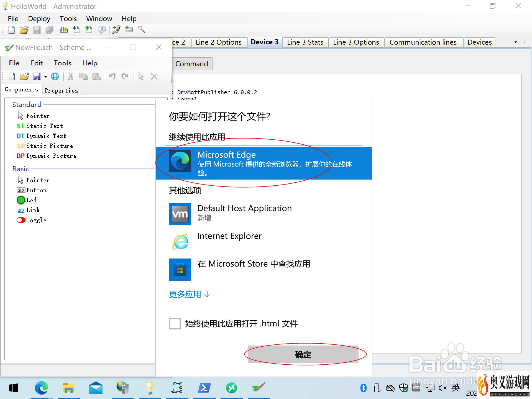Select the LED component under Basic
532x399 pixels.
point(31,200)
